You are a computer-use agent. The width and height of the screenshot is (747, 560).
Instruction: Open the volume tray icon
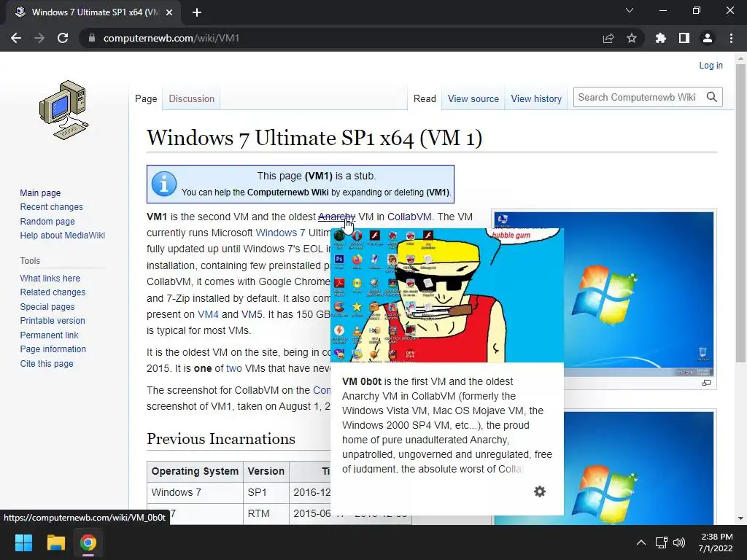(679, 542)
